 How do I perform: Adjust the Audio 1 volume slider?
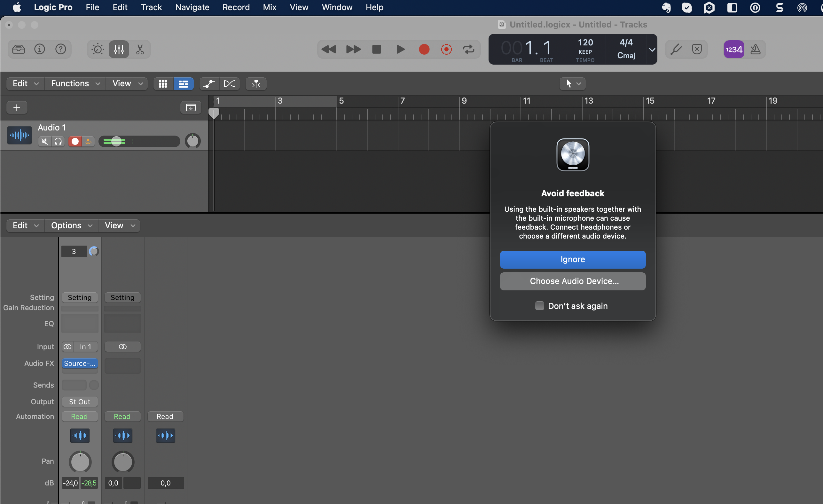116,142
